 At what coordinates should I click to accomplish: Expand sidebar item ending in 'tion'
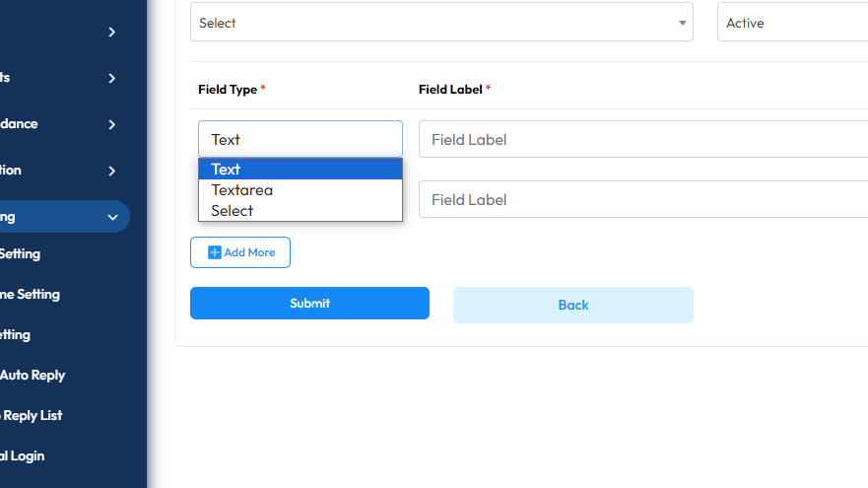point(112,171)
